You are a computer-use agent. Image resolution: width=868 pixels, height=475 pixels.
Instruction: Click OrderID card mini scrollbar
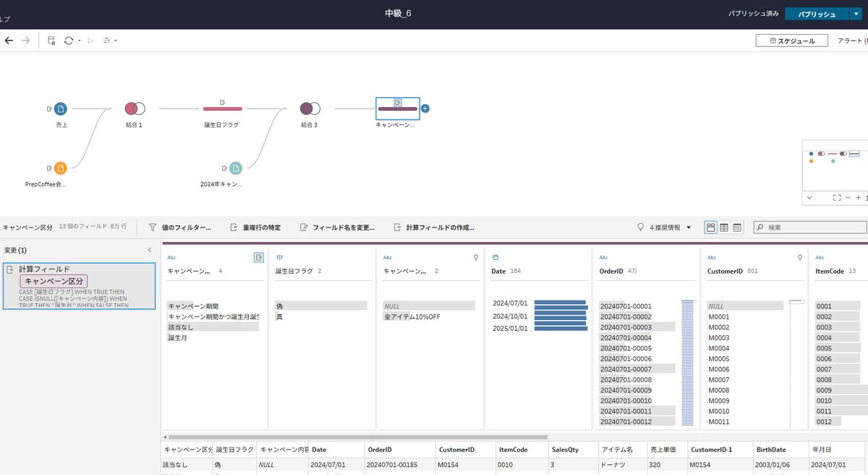click(687, 362)
